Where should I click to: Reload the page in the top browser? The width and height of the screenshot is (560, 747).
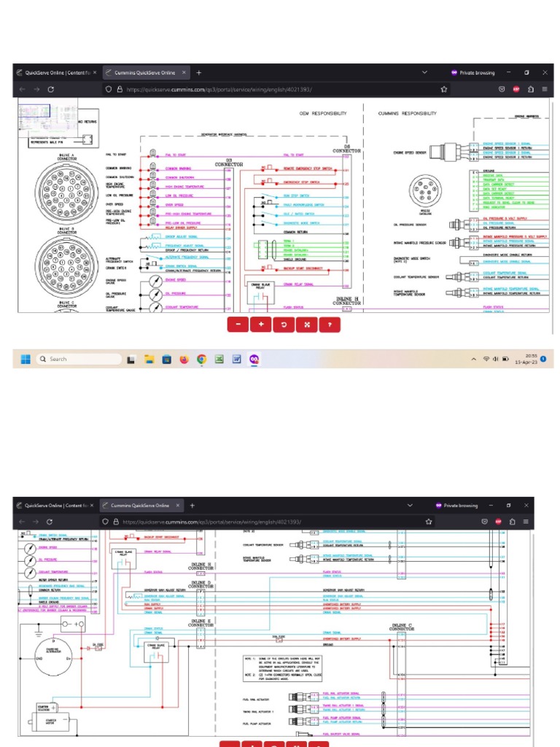coord(50,89)
